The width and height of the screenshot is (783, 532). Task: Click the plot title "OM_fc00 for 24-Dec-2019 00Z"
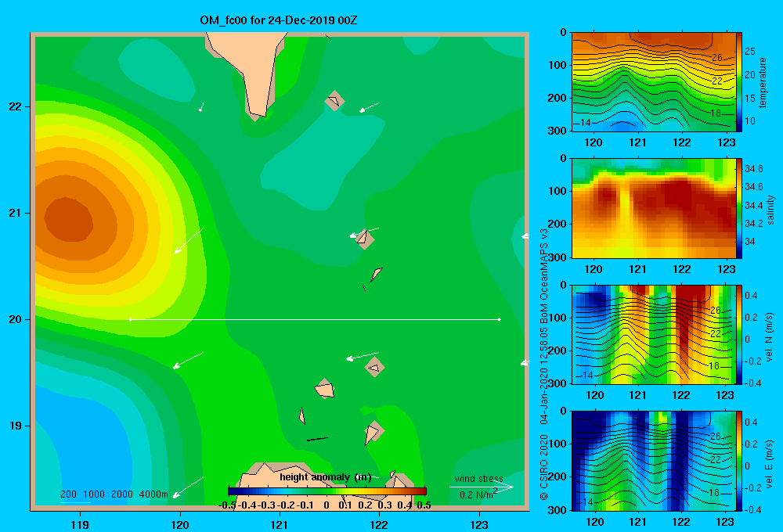click(x=279, y=20)
